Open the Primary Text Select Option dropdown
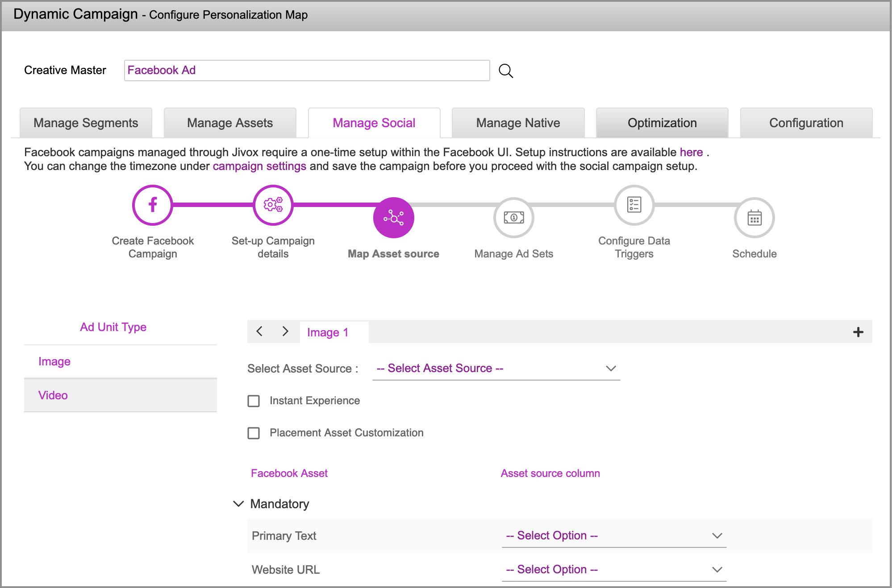 (x=614, y=536)
